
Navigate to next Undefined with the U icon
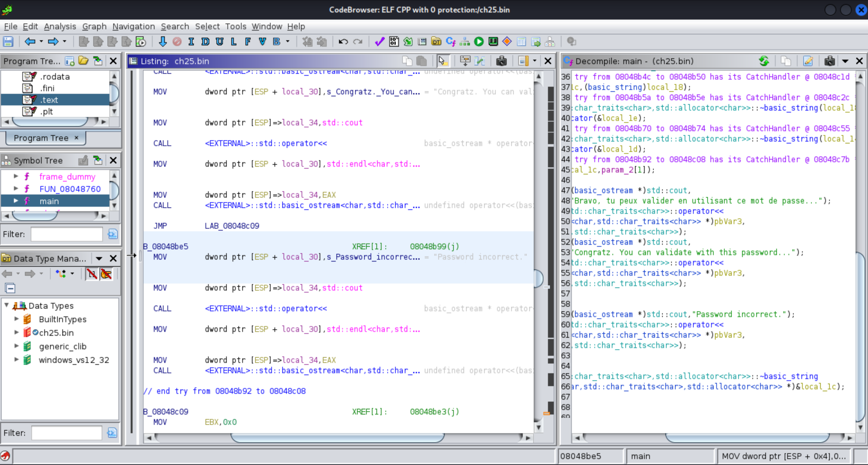pos(220,42)
